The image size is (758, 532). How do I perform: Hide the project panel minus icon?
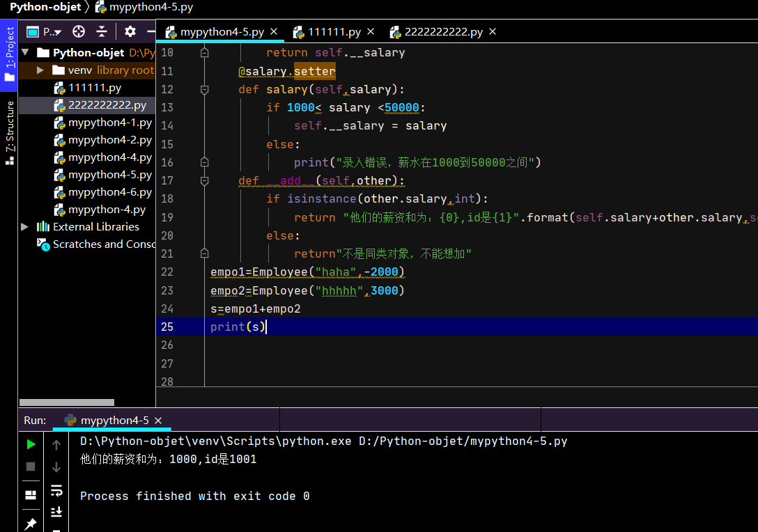[150, 32]
